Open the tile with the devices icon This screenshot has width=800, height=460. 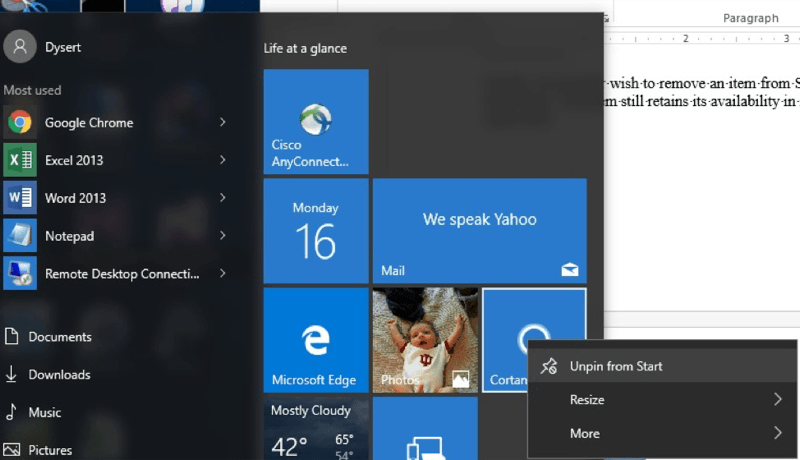[x=425, y=428]
